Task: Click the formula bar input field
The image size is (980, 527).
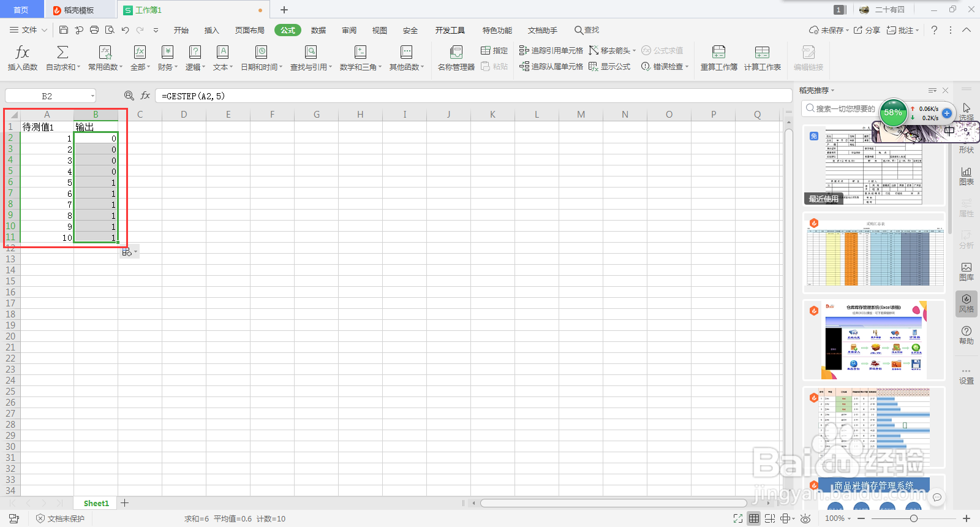Action: (473, 96)
